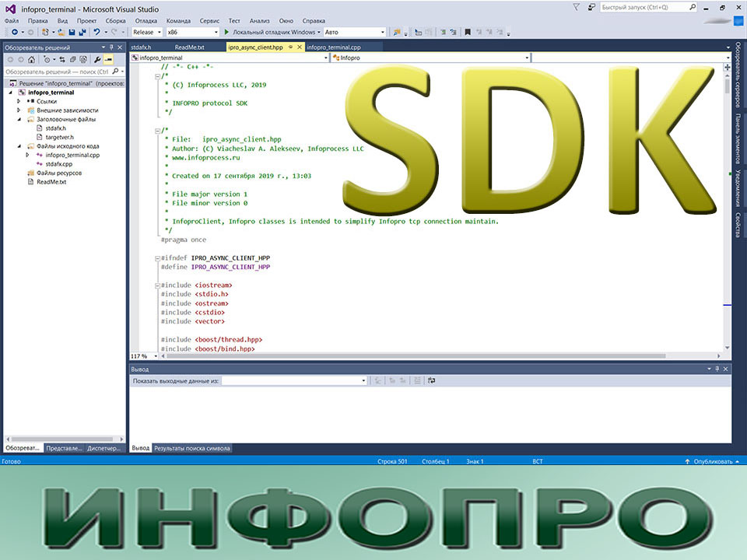This screenshot has width=747, height=560.
Task: Open Properties via the wrench icon
Action: tap(98, 60)
